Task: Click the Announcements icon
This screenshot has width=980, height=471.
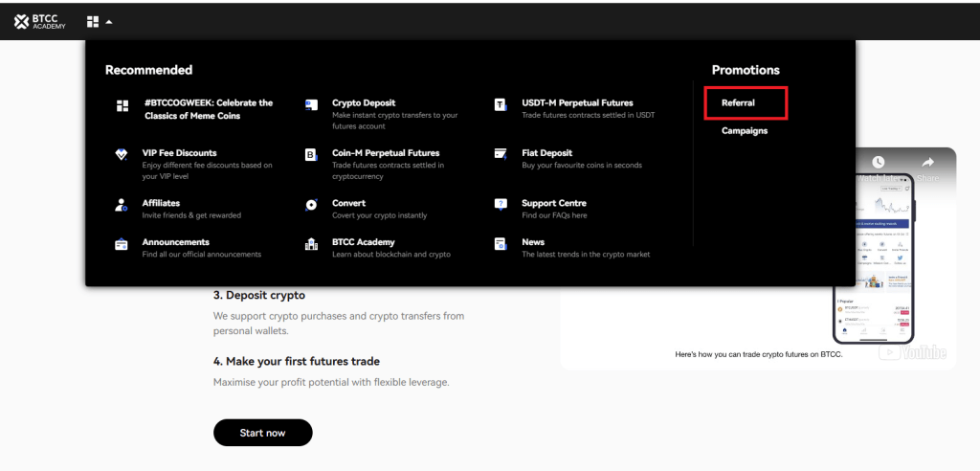Action: [x=122, y=244]
